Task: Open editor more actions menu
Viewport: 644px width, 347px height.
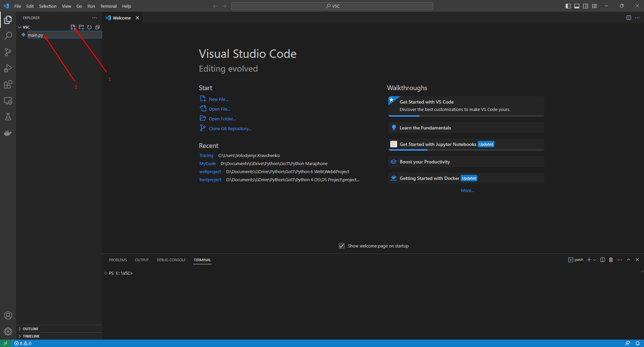Action: tap(637, 18)
